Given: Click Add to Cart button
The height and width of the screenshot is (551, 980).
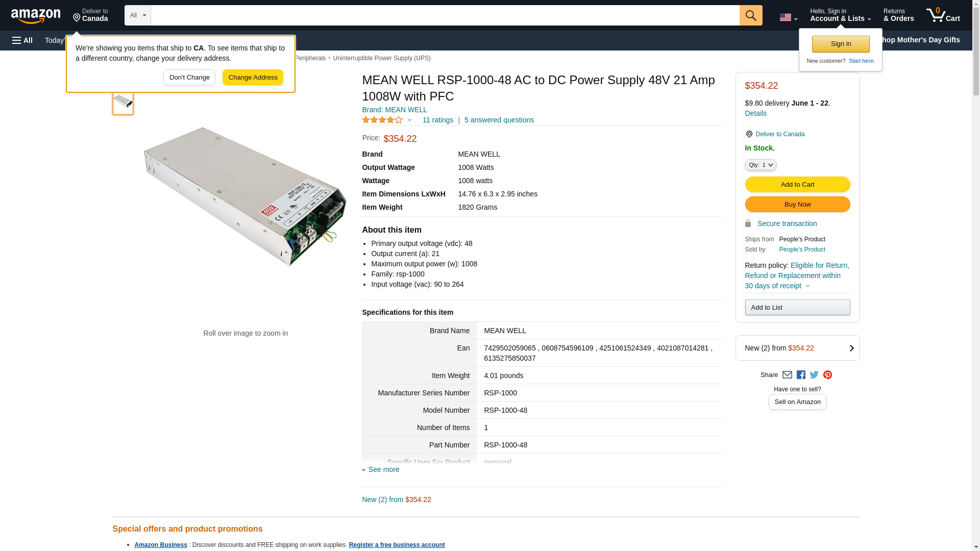Looking at the screenshot, I should [797, 184].
